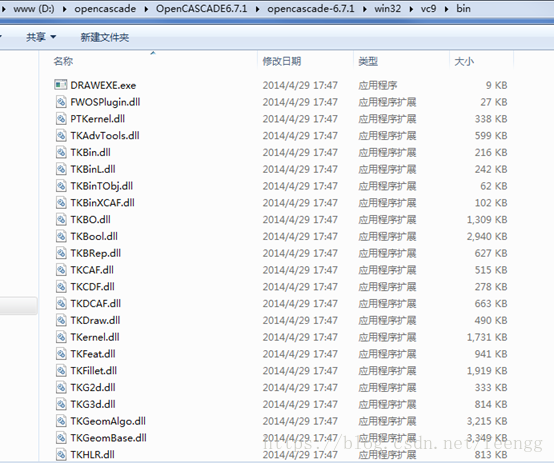Viewport: 554px width, 463px height.
Task: Navigate to opencascade folder in breadcrumb
Action: click(105, 8)
